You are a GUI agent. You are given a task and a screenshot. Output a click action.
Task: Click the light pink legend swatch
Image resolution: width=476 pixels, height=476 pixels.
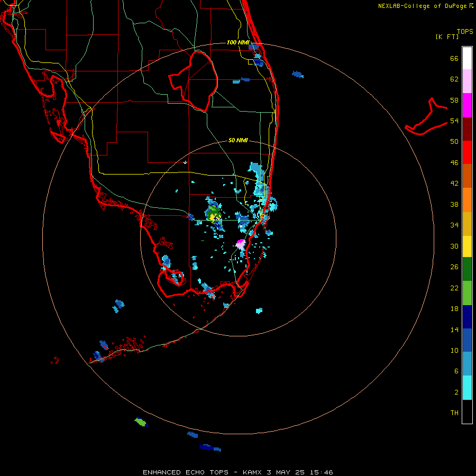pyautogui.click(x=467, y=81)
